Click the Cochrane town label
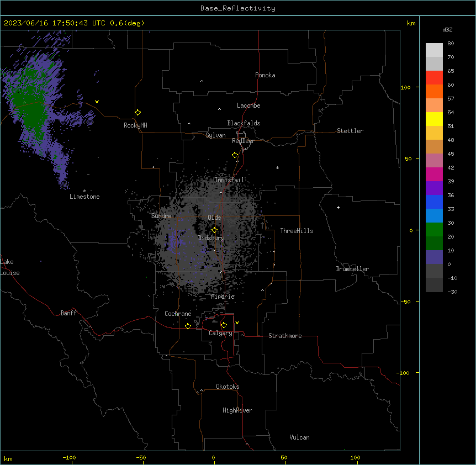The image size is (476, 465). [178, 314]
